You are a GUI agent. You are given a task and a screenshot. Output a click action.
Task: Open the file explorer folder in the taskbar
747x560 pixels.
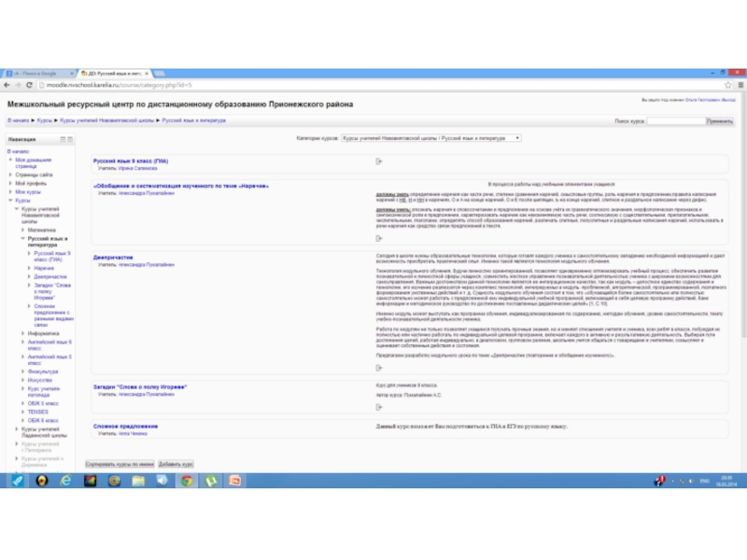[x=138, y=481]
